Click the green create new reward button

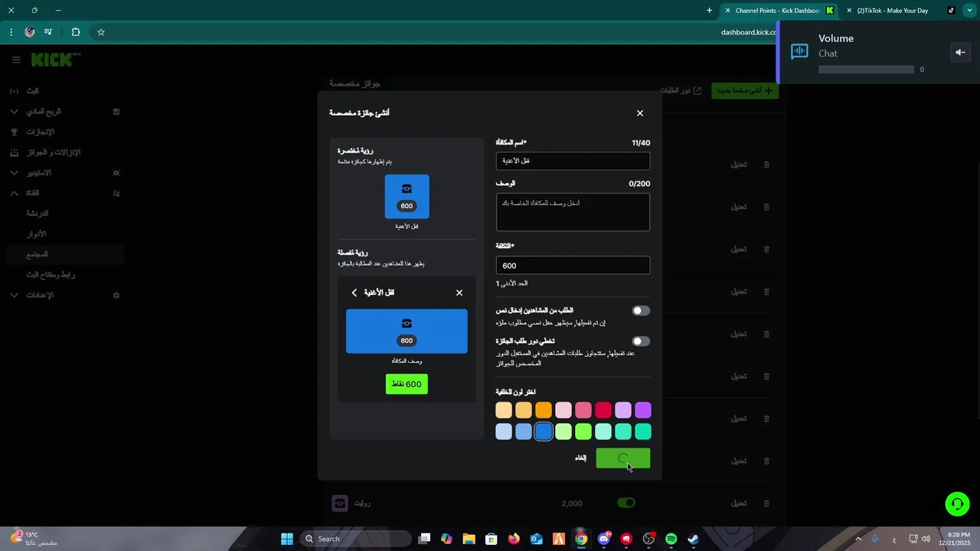tap(745, 90)
